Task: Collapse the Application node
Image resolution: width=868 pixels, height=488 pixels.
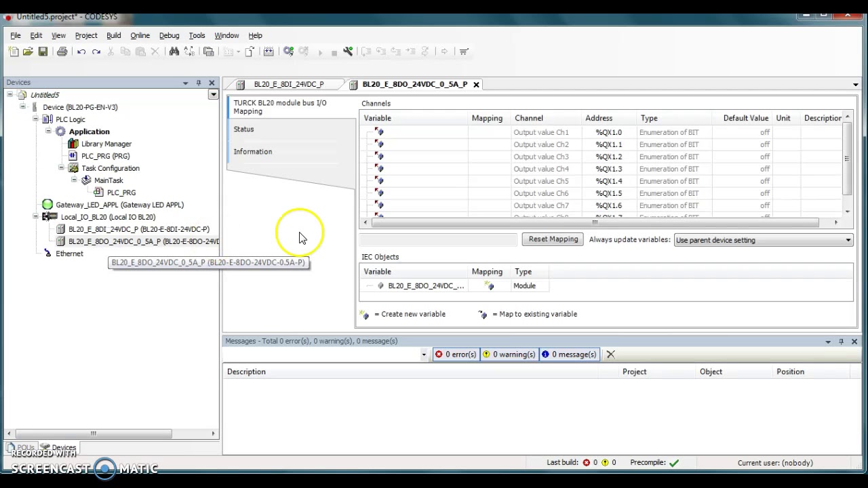Action: point(48,131)
